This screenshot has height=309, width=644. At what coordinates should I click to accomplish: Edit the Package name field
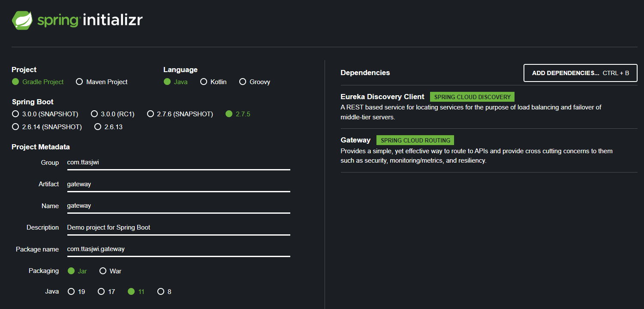178,249
